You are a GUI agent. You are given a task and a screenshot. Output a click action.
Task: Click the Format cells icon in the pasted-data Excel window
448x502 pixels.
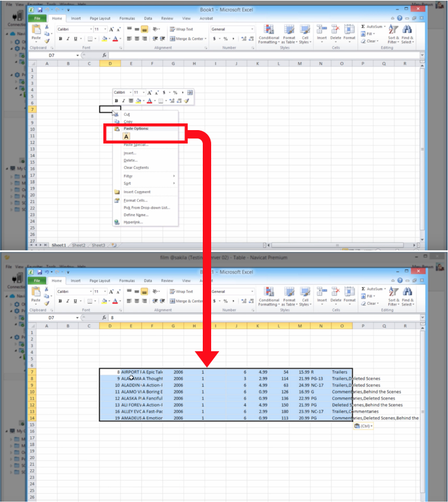coord(349,292)
